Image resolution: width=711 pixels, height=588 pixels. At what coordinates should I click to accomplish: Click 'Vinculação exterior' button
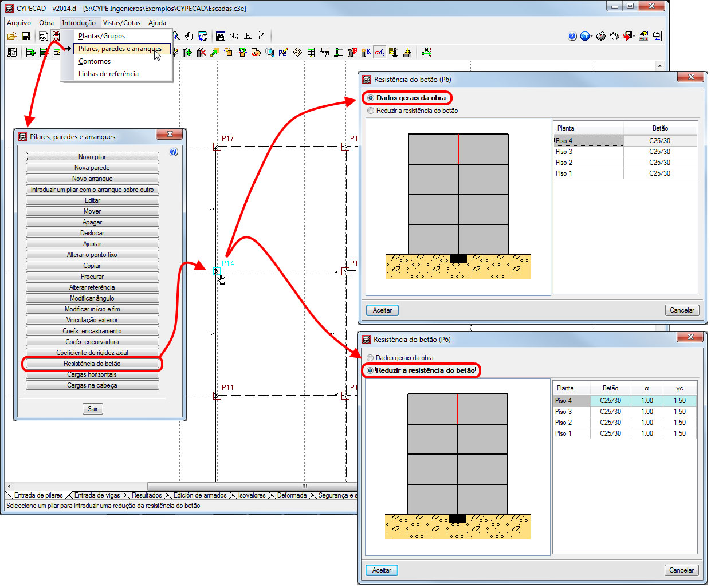[x=92, y=320]
